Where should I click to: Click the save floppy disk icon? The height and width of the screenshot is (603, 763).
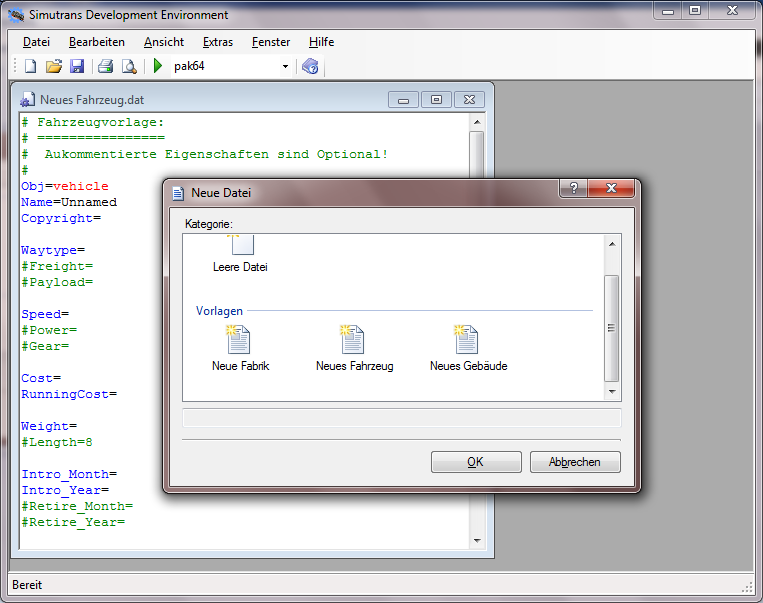76,67
